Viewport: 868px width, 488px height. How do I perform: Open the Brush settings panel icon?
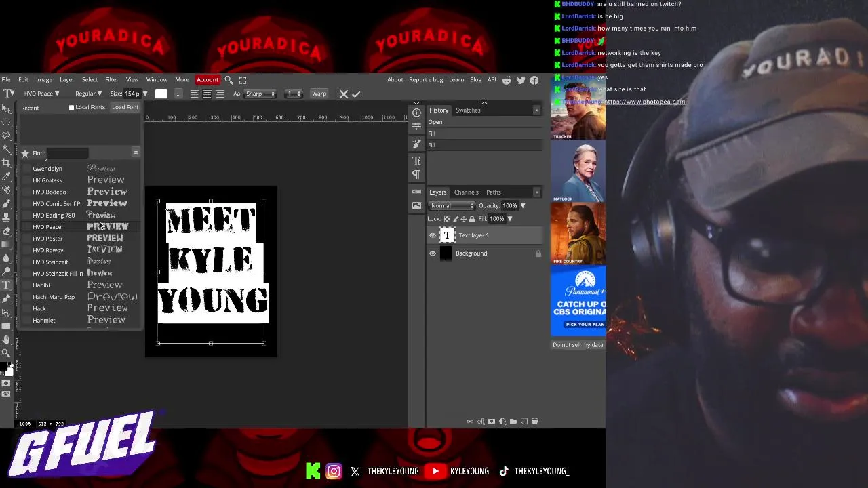point(416,144)
